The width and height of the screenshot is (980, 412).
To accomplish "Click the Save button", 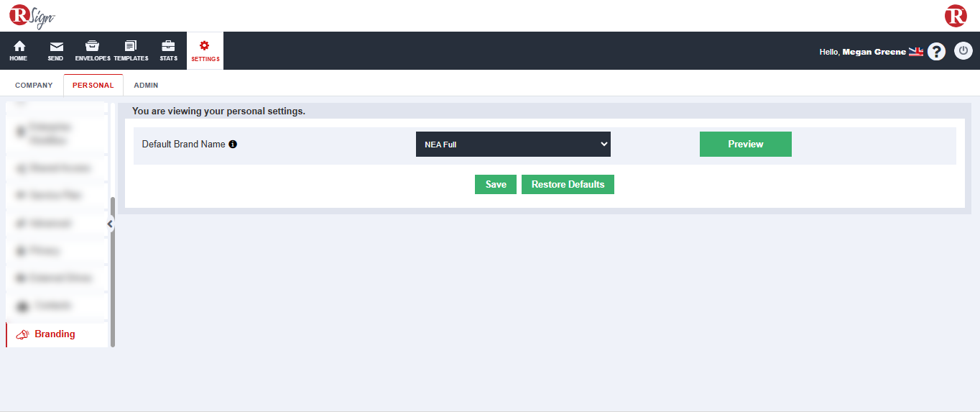I will click(x=496, y=185).
